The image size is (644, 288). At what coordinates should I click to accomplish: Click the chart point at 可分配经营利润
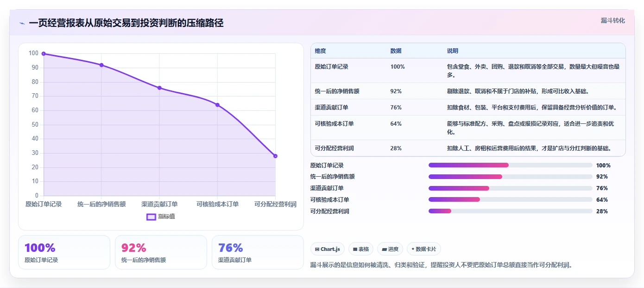point(275,156)
